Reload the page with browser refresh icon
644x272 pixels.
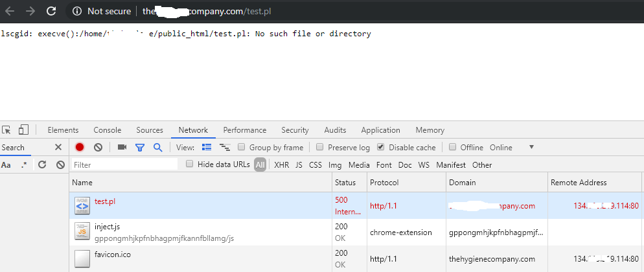tap(51, 11)
